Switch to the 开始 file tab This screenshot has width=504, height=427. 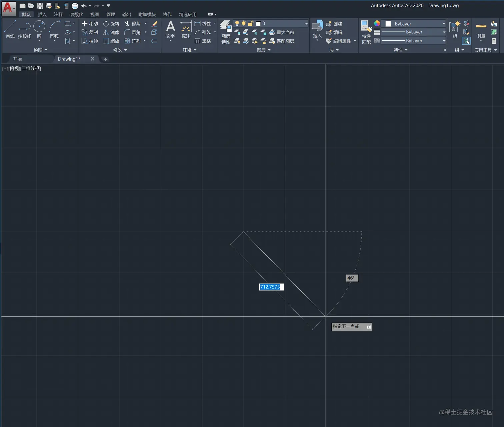click(x=17, y=59)
